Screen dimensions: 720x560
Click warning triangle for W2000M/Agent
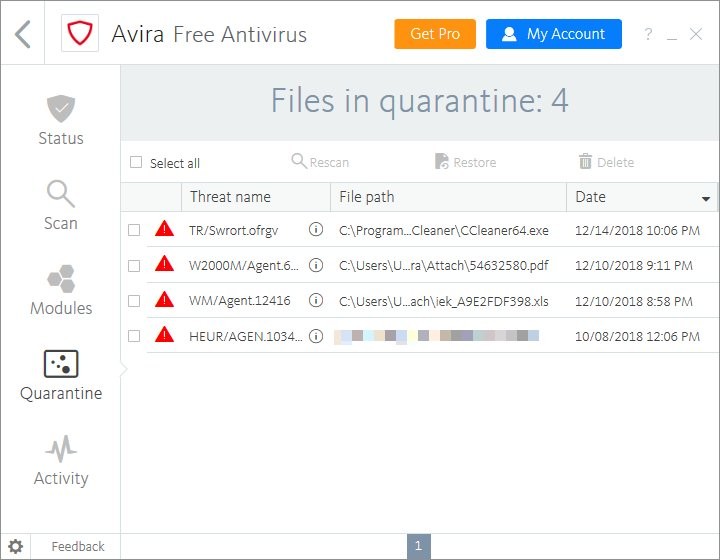click(x=164, y=263)
